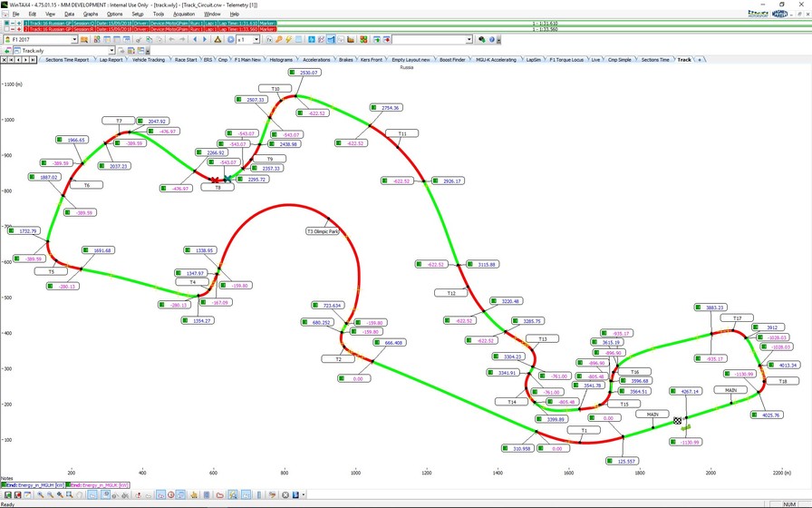Click the value label -1130.99 near finish line

(687, 442)
